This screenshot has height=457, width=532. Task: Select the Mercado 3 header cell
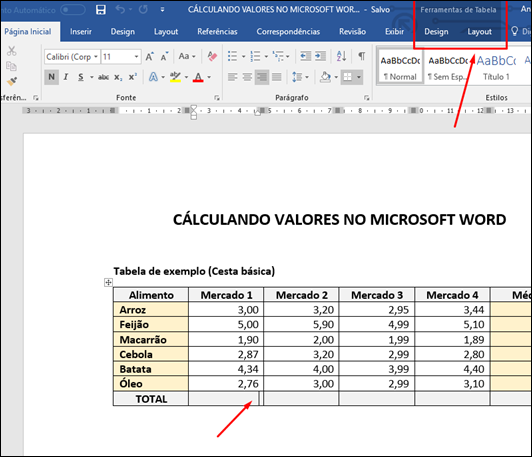coord(377,295)
